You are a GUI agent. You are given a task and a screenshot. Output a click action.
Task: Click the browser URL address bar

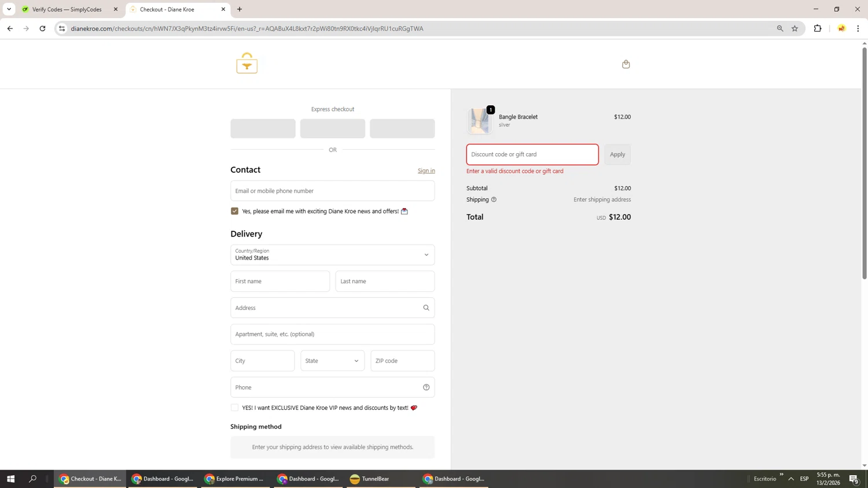417,28
